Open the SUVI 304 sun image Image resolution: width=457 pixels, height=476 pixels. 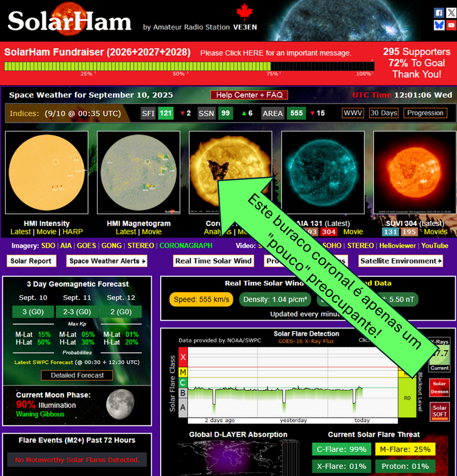415,173
